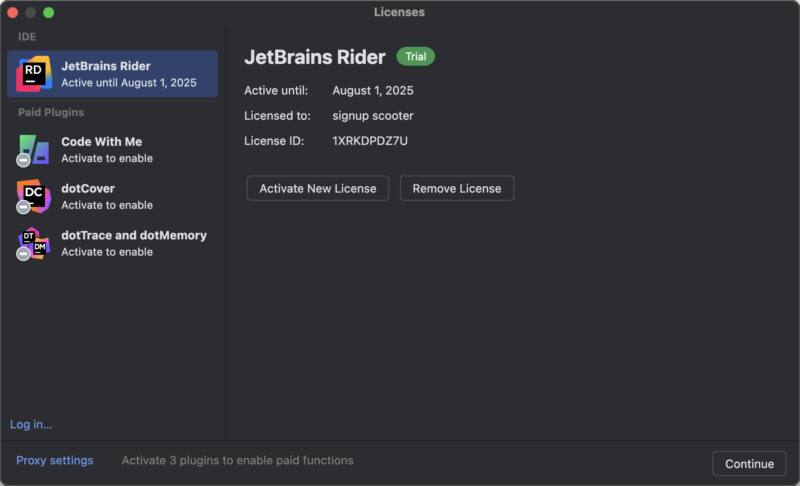Open the Log in... link
Viewport: 800px width, 486px height.
(31, 424)
